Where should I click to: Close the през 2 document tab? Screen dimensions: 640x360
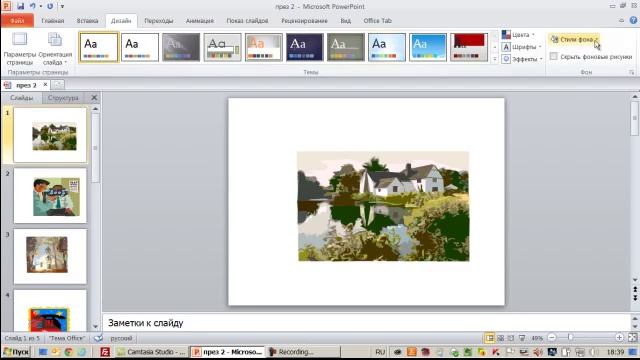(x=45, y=85)
